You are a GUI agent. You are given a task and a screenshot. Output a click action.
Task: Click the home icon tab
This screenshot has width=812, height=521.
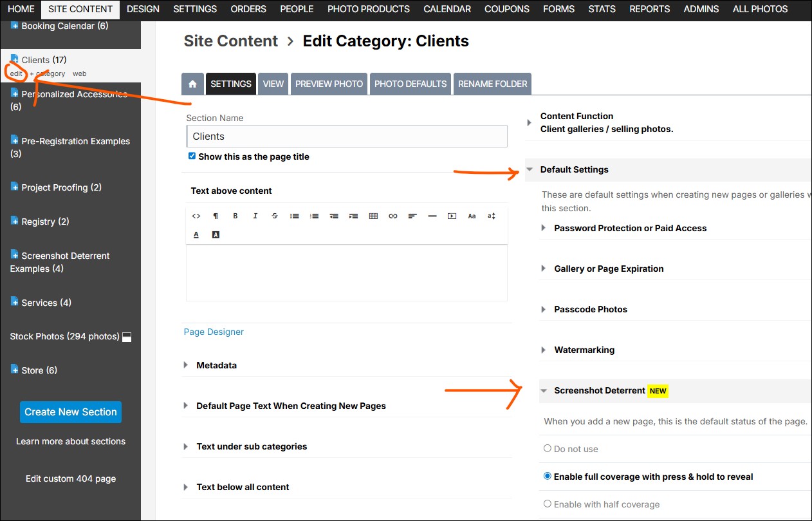tap(192, 84)
